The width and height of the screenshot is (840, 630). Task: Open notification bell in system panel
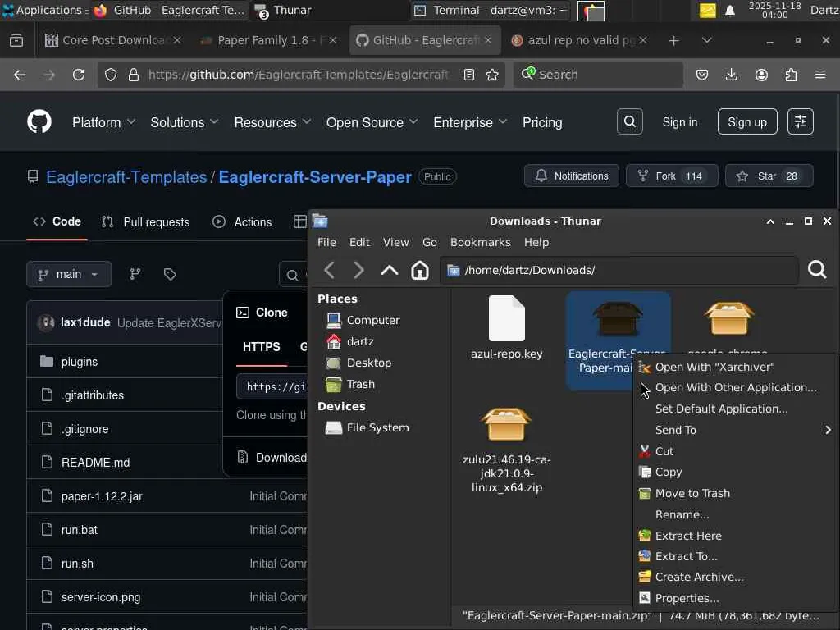click(x=729, y=11)
